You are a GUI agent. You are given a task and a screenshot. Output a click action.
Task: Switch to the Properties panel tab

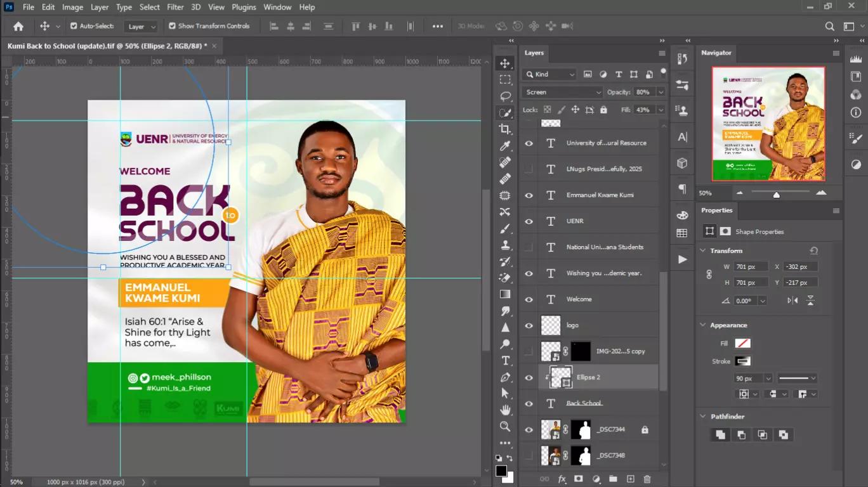click(x=717, y=210)
